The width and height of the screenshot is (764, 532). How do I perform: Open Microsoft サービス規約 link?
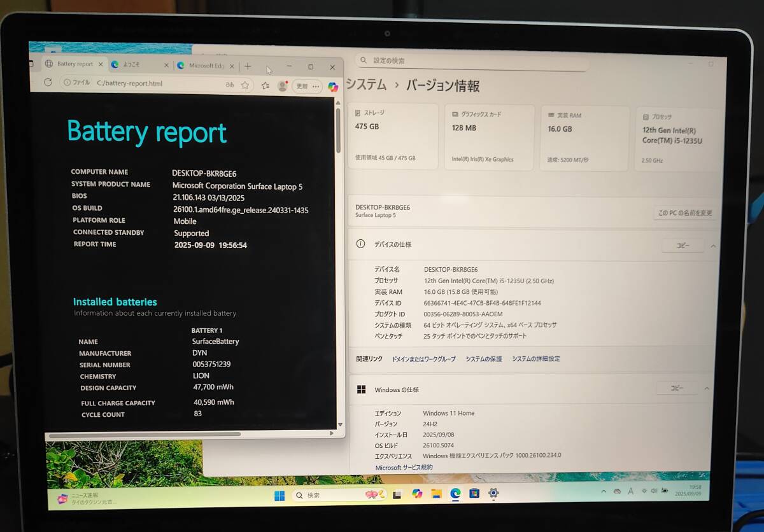pos(404,467)
